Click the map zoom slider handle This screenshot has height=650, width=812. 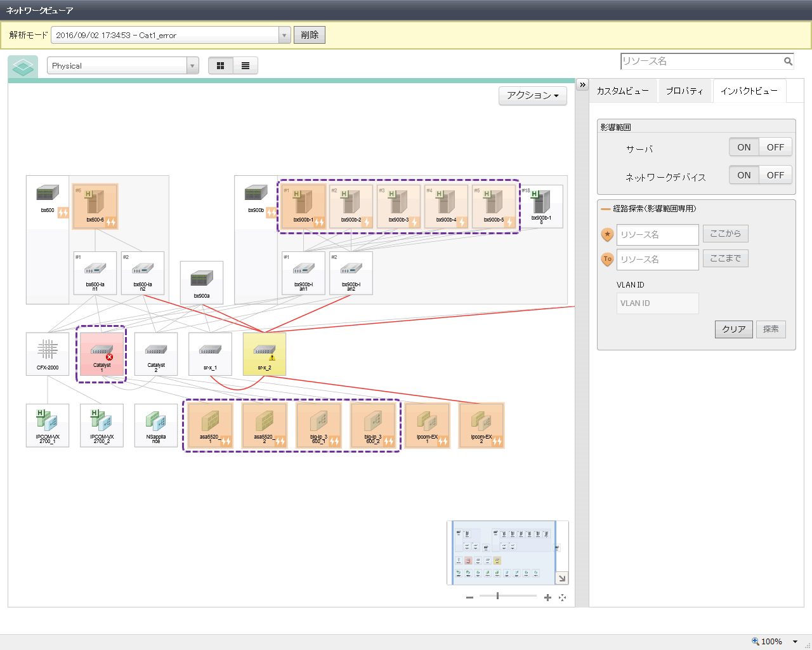point(497,595)
